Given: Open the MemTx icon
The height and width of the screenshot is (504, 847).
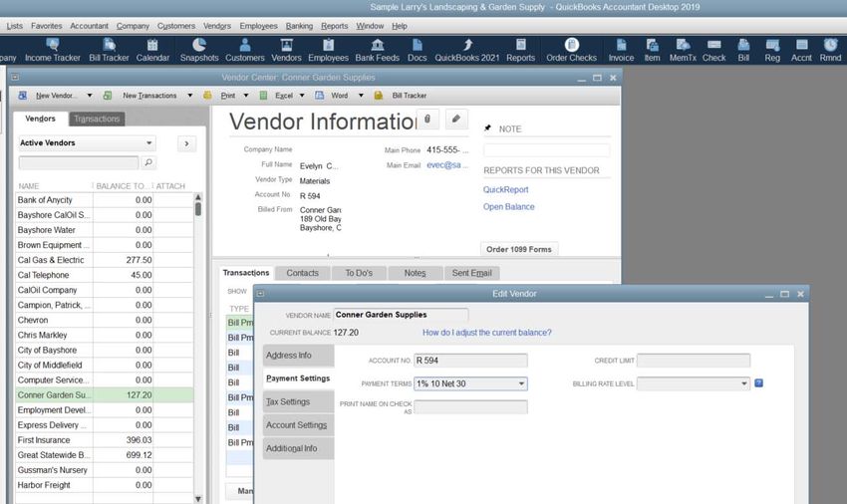Looking at the screenshot, I should [683, 50].
